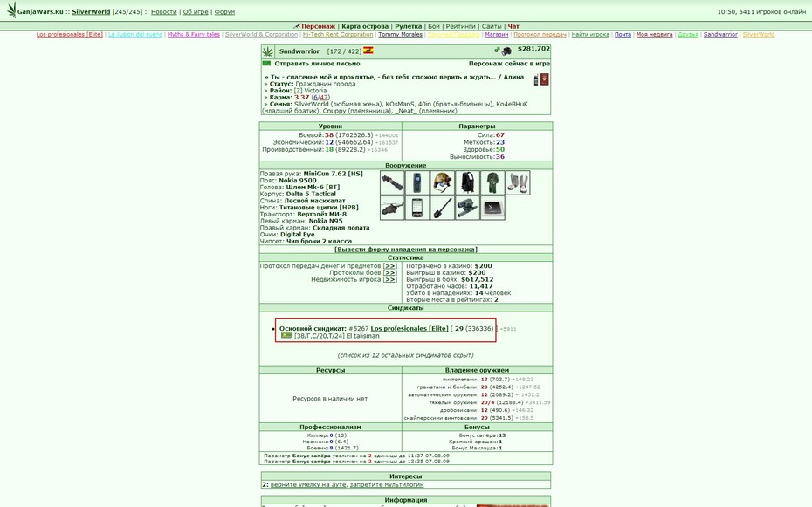Click the GanjaWars leaf logo in header

pos(11,10)
